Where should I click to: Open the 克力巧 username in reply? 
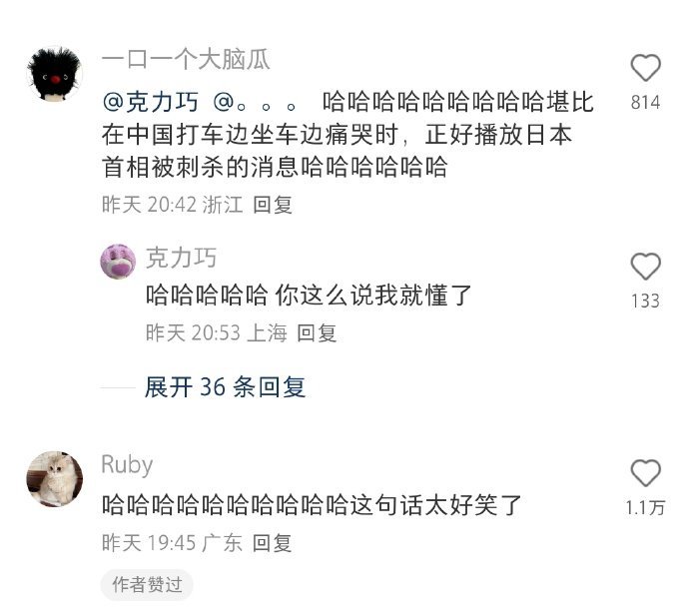click(181, 258)
